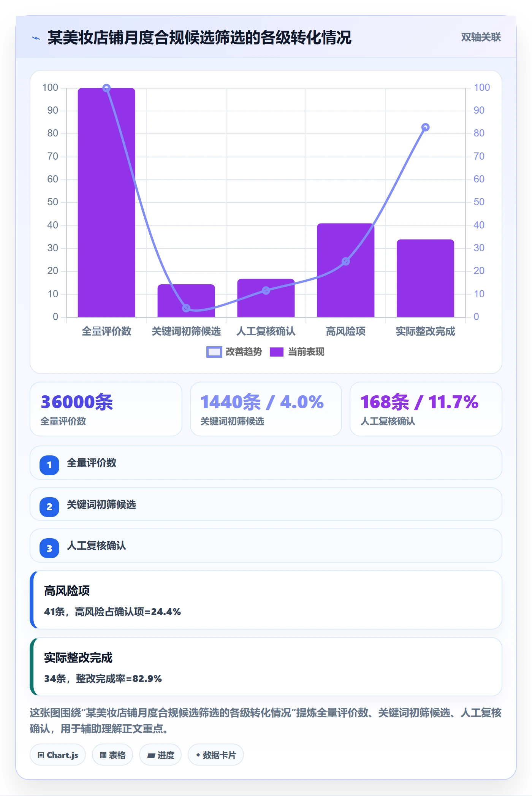The image size is (532, 796).
Task: Click the square icon in Chart.js chip
Action: pyautogui.click(x=41, y=755)
